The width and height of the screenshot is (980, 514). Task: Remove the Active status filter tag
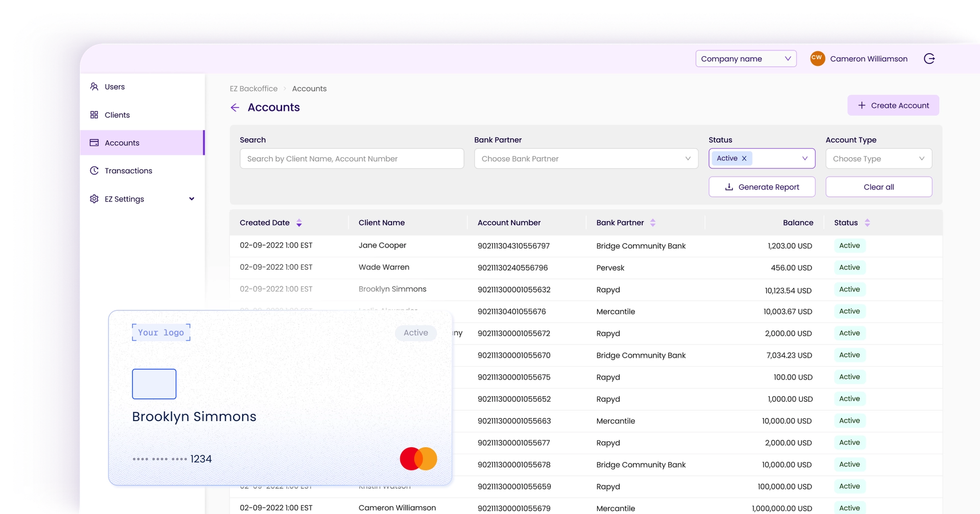point(744,158)
